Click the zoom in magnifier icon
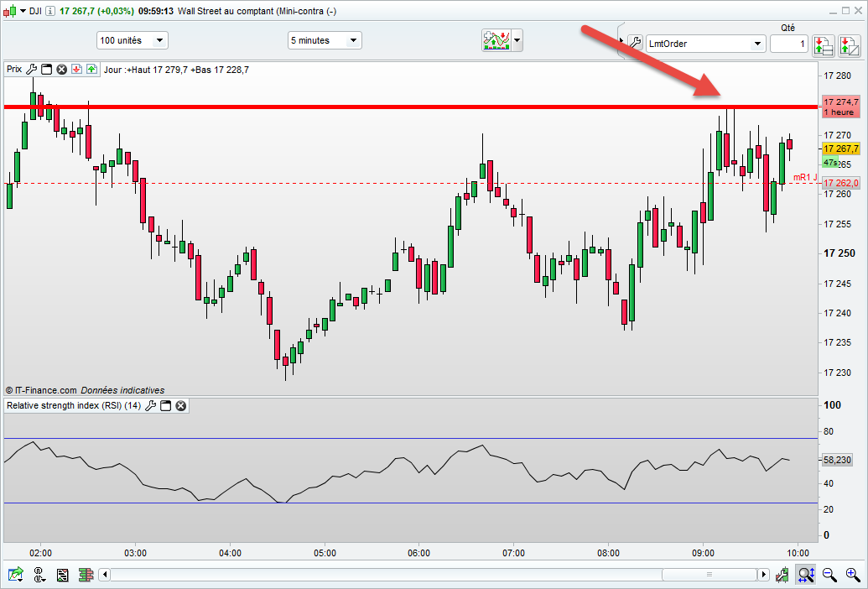The width and height of the screenshot is (868, 589). pos(853,575)
